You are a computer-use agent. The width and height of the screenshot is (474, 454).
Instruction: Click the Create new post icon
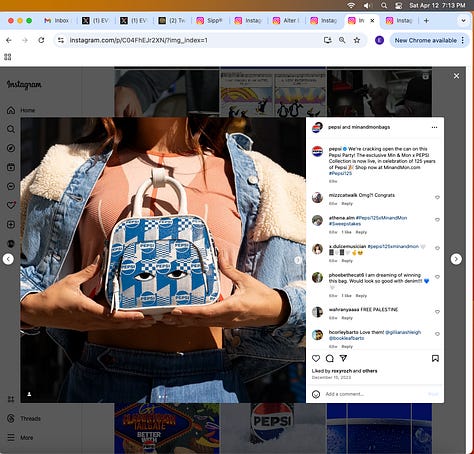[x=11, y=225]
